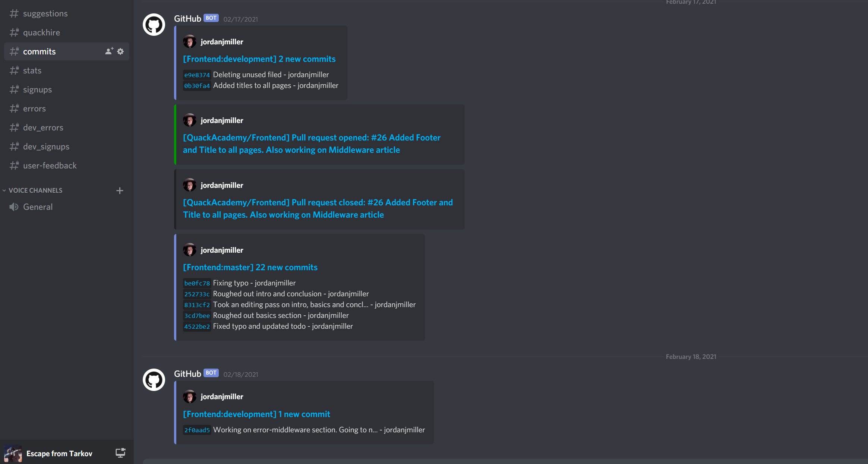Click the Escape from Tarkov game thumbnail
The height and width of the screenshot is (464, 868).
13,453
